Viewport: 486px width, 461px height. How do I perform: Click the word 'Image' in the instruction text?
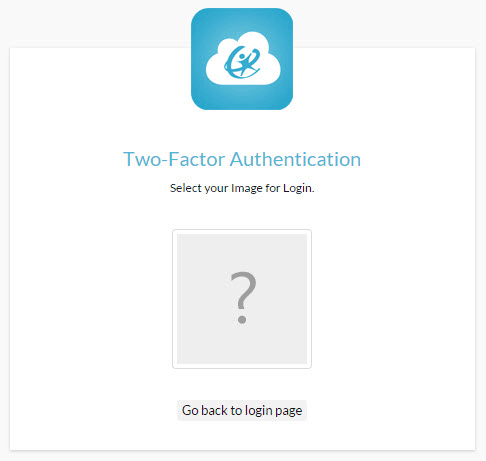pos(247,189)
